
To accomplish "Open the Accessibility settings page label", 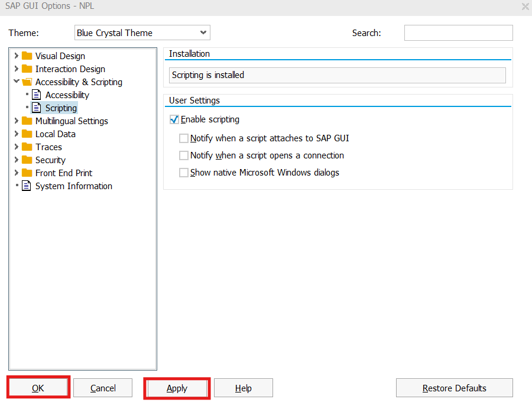I will tap(67, 95).
